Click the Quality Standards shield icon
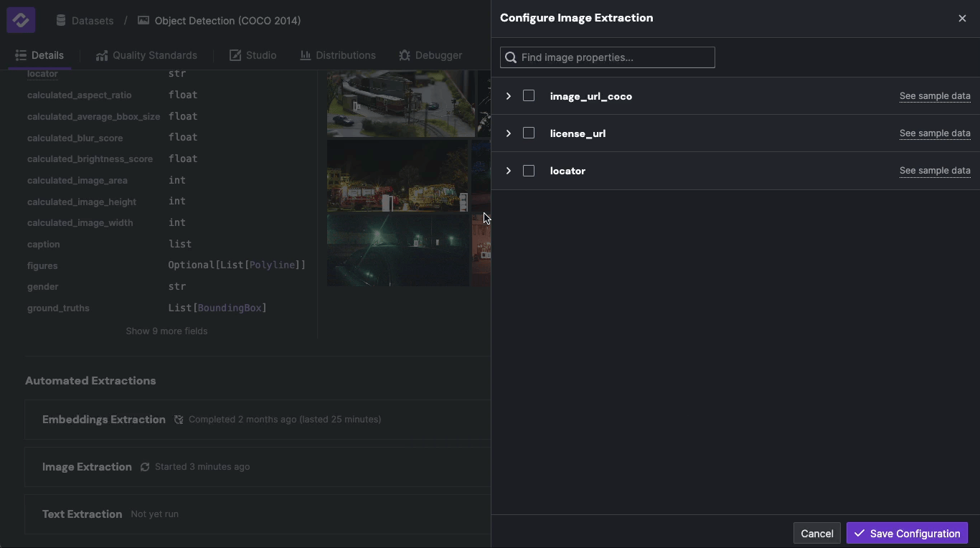The height and width of the screenshot is (548, 980). [x=100, y=55]
